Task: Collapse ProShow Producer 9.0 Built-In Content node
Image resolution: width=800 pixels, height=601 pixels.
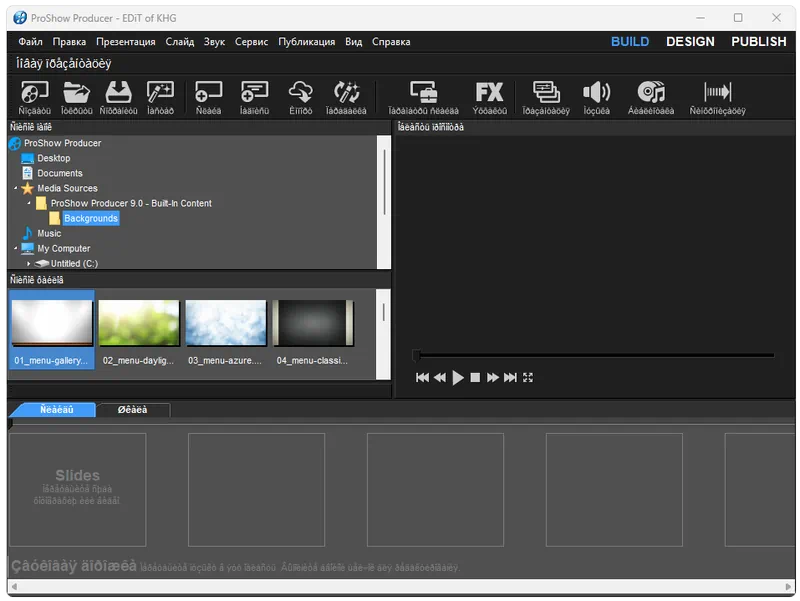Action: click(29, 203)
